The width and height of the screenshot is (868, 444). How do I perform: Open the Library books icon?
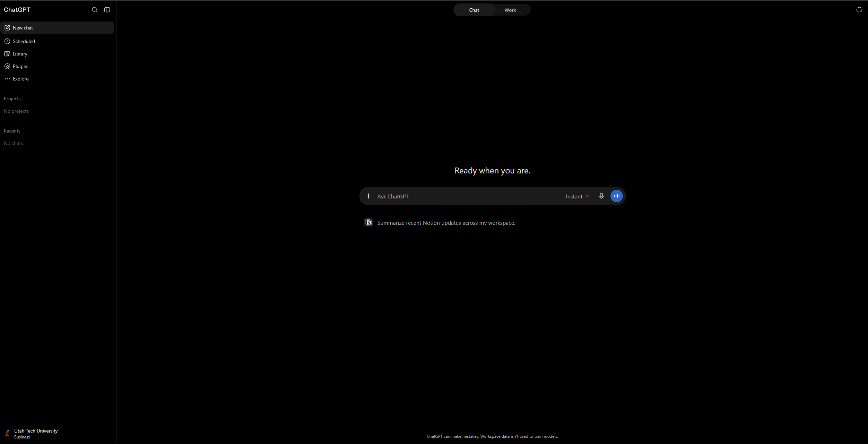point(7,54)
